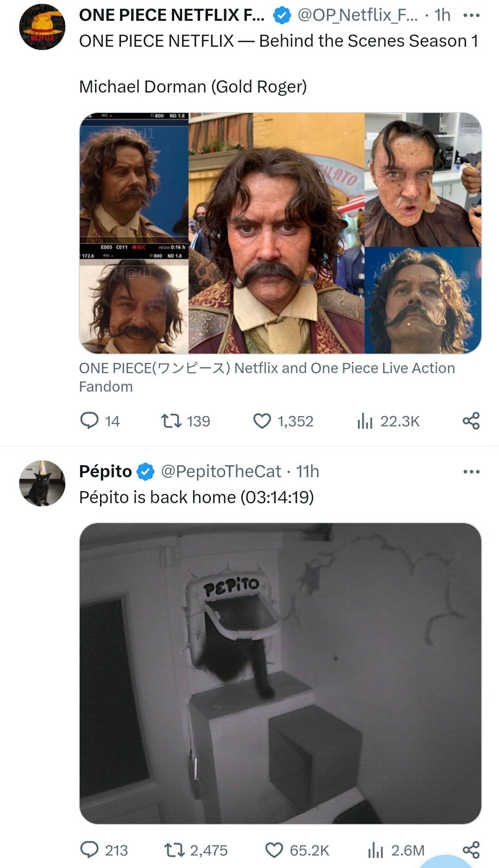499x868 pixels.
Task: Repost Pépito's back home tweet
Action: pos(175,850)
